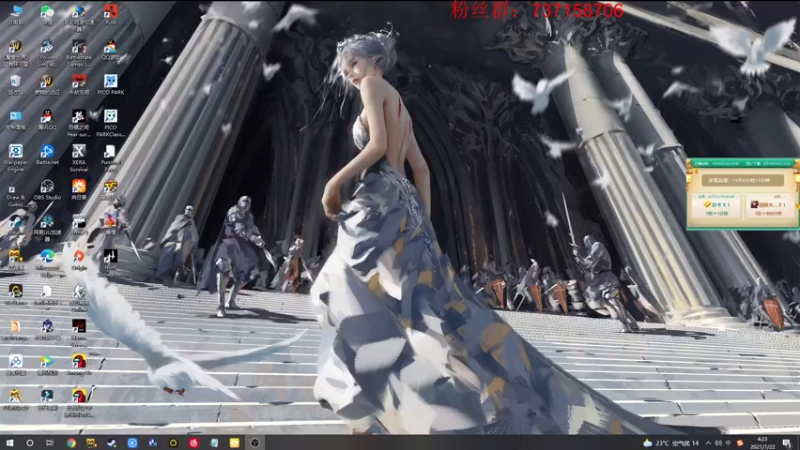
Task: Open the taskbar clock and date
Action: coord(762,443)
